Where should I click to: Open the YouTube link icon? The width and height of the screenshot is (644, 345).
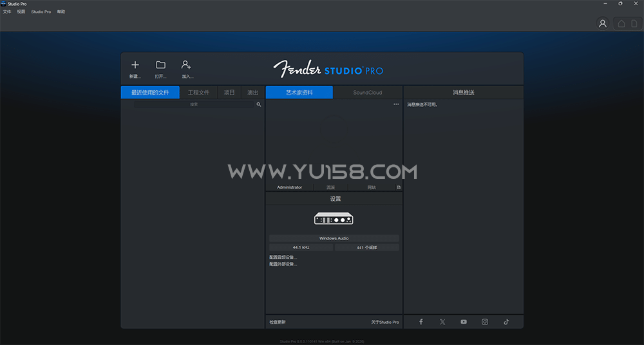[464, 322]
